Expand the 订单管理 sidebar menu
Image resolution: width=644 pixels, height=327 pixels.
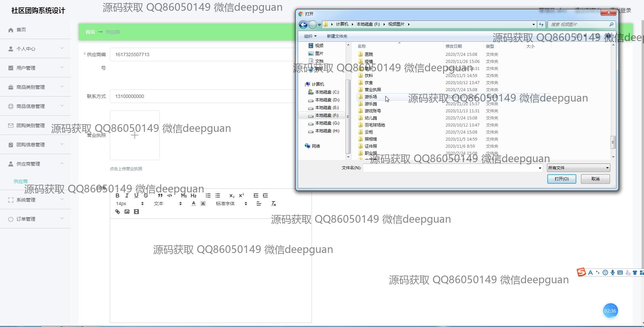click(x=35, y=219)
